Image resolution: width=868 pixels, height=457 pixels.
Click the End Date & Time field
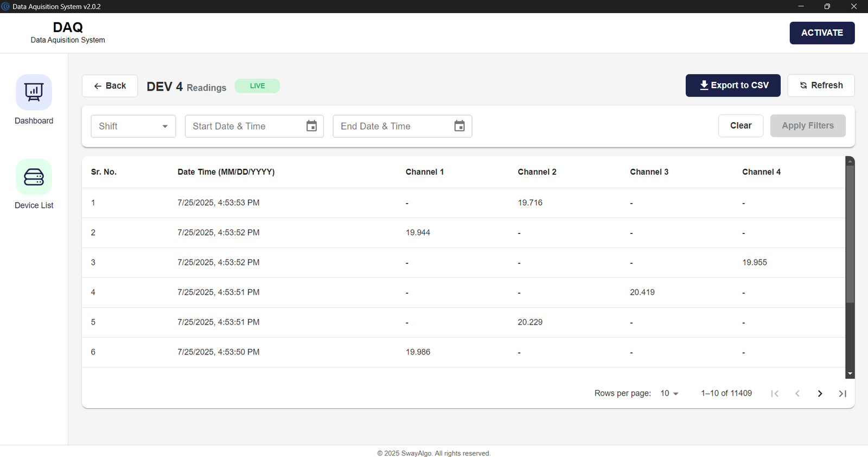click(403, 126)
